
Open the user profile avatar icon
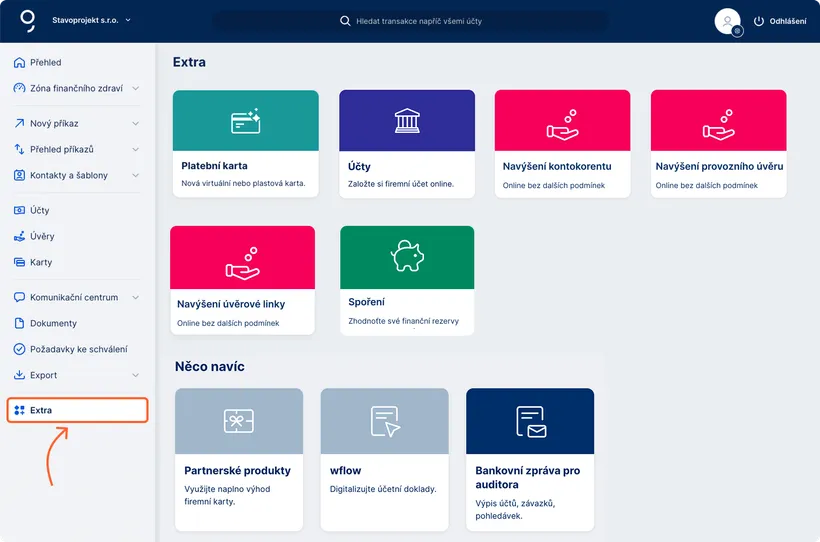[727, 21]
